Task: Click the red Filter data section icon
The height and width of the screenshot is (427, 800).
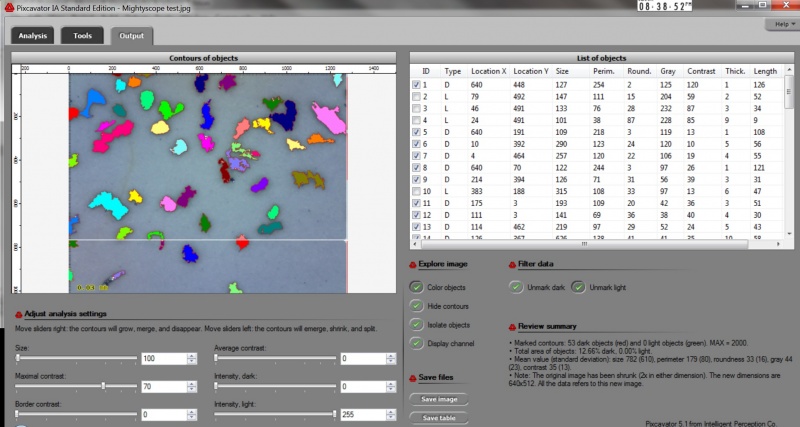Action: pyautogui.click(x=513, y=266)
